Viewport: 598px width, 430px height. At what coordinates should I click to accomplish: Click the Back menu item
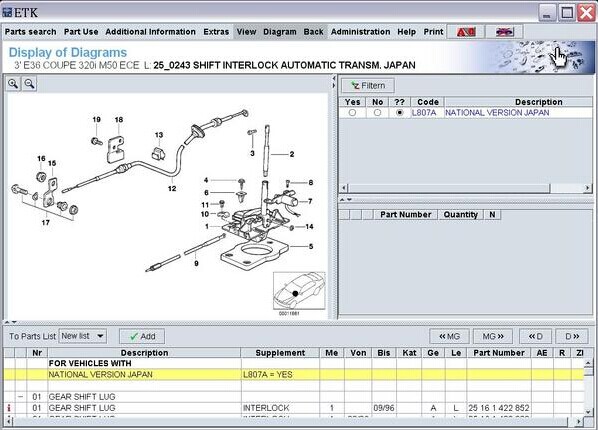point(313,32)
